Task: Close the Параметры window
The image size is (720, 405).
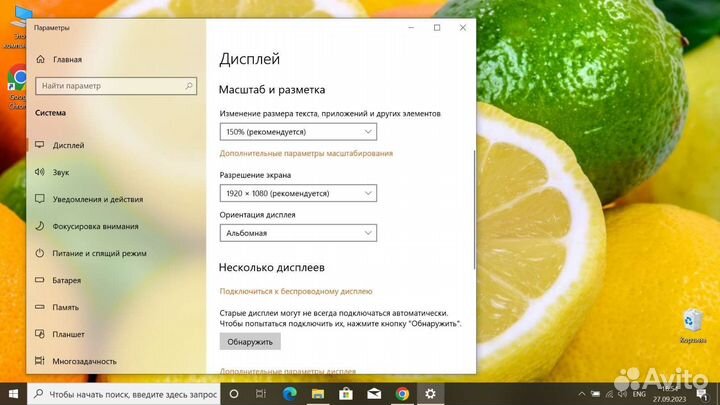Action: [x=463, y=28]
